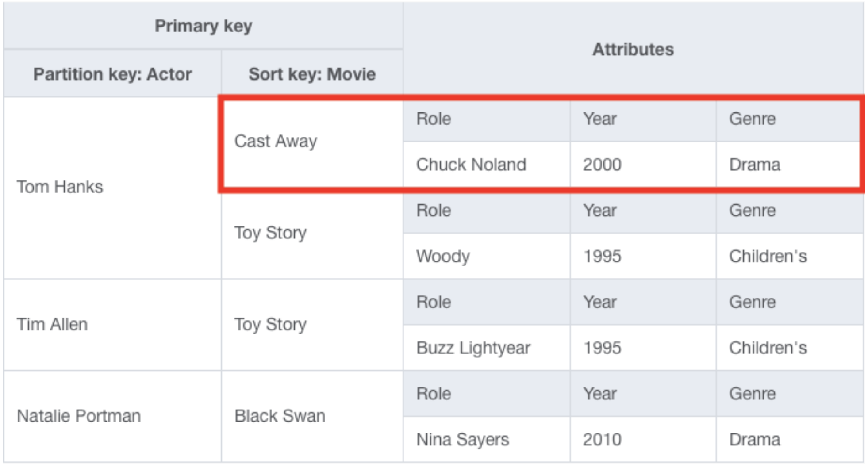Image resolution: width=868 pixels, height=468 pixels.
Task: Click Toy Story under Tom Hanks
Action: coord(312,234)
